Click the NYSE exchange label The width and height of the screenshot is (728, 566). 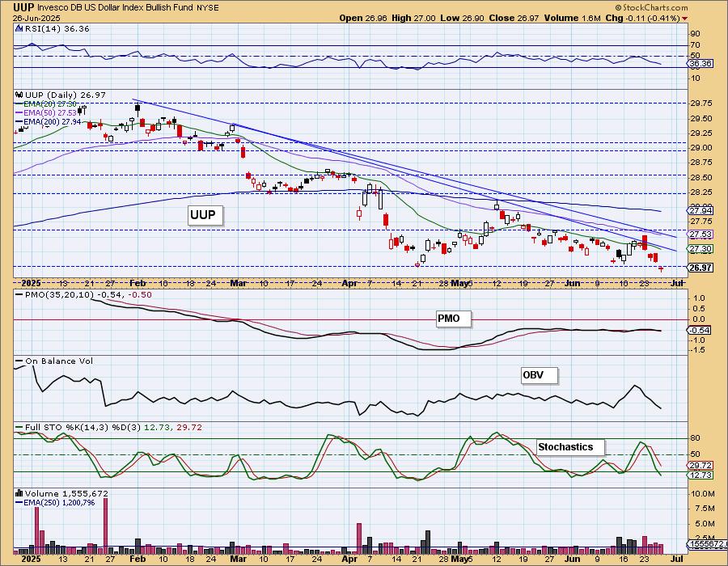208,8
